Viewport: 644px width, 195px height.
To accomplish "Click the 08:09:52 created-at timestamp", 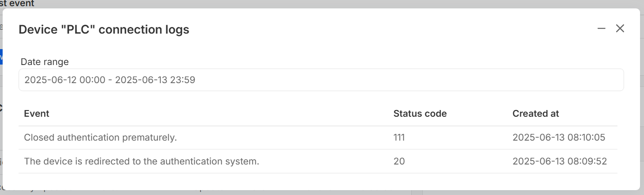I will pyautogui.click(x=559, y=161).
